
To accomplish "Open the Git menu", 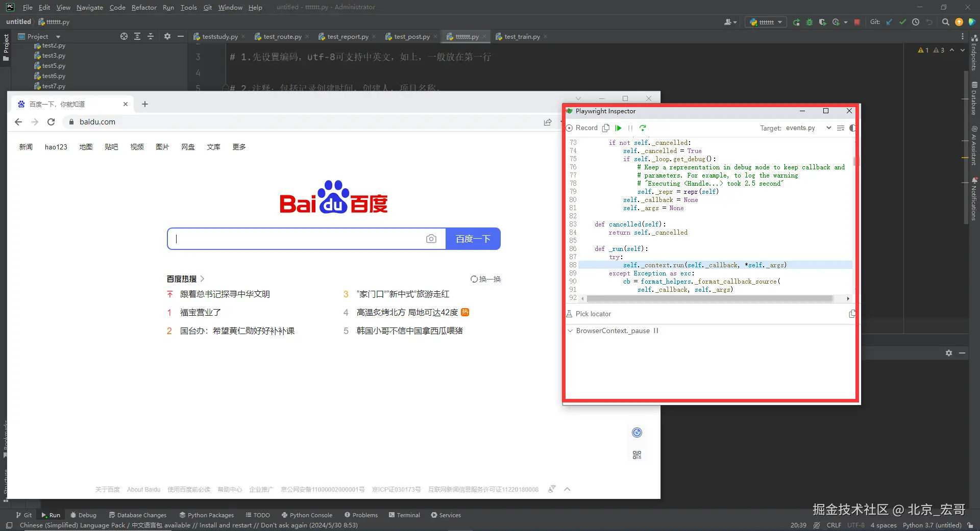I will (208, 7).
